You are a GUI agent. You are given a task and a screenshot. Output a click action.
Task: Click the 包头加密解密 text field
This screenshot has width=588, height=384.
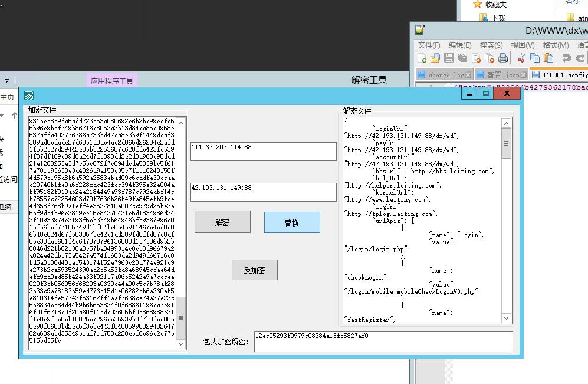tap(383, 341)
